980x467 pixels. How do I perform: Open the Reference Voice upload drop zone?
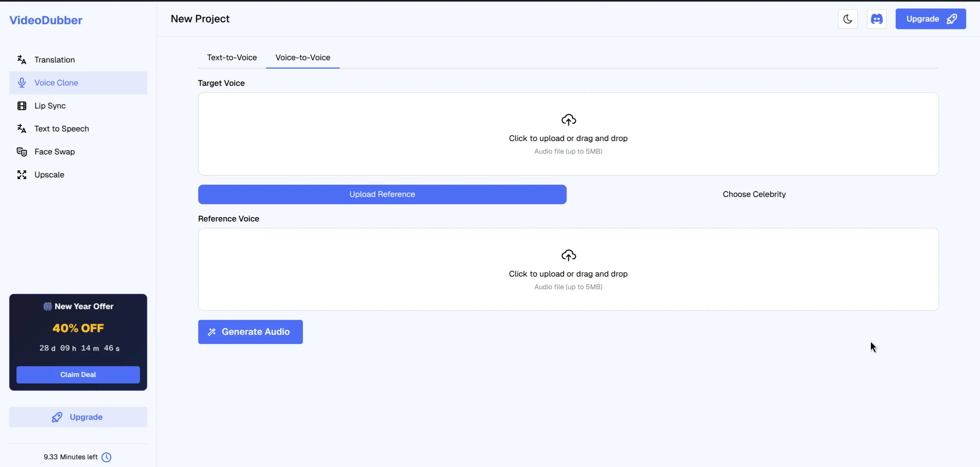[x=568, y=270]
